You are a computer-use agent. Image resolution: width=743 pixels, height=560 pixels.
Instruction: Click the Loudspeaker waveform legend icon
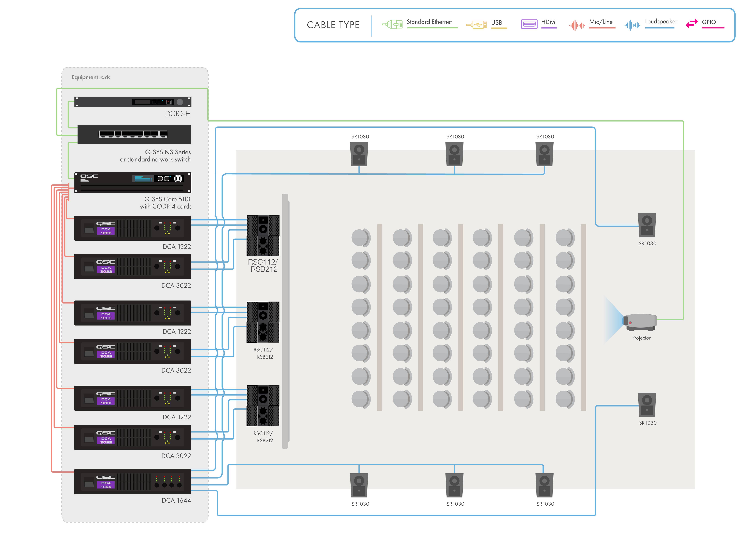(632, 25)
